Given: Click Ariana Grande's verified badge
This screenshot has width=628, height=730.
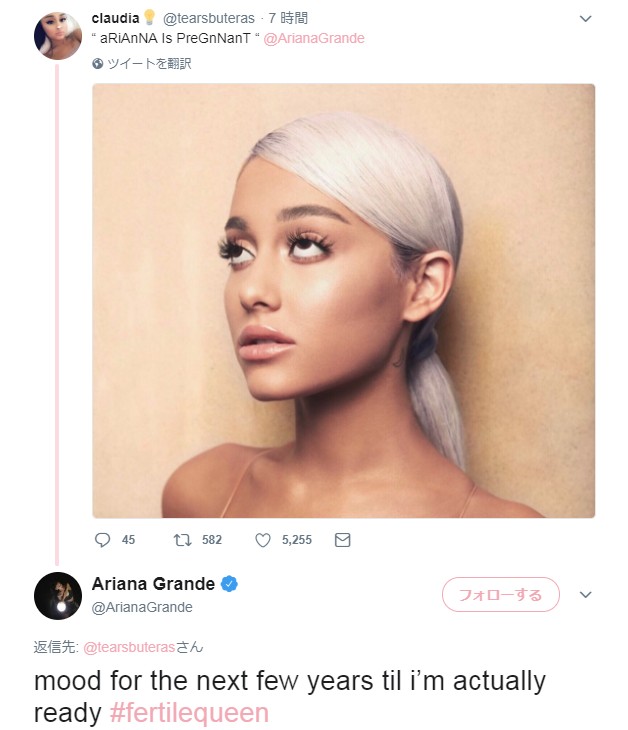Looking at the screenshot, I should 229,584.
